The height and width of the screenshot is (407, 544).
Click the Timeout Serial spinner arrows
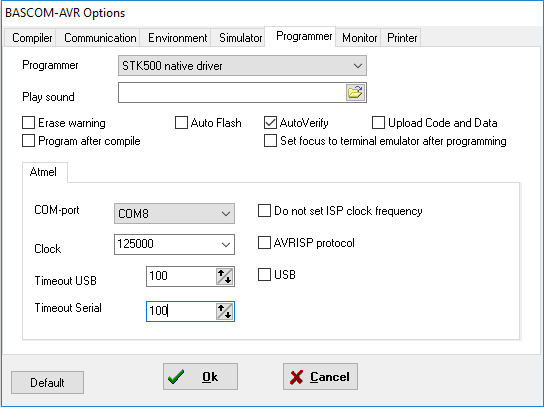click(225, 311)
